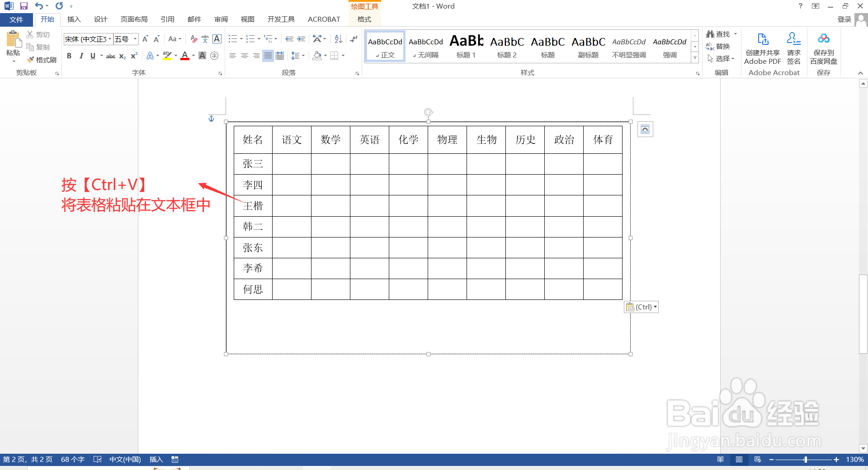Open the Change Case Aa dropdown
The height and width of the screenshot is (470, 868).
point(175,39)
